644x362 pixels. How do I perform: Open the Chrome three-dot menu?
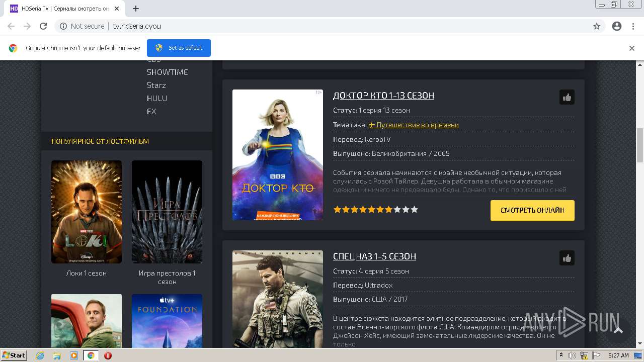click(632, 26)
